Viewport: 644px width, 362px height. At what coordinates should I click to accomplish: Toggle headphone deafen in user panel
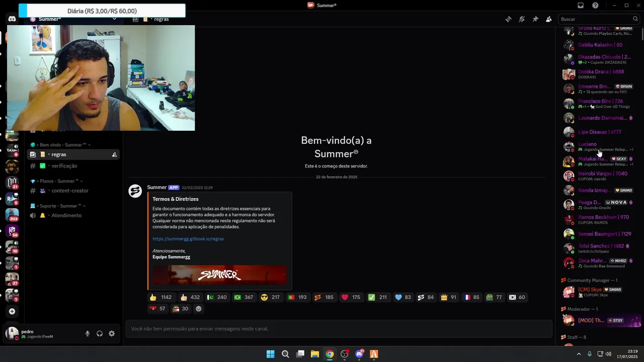[x=100, y=333]
